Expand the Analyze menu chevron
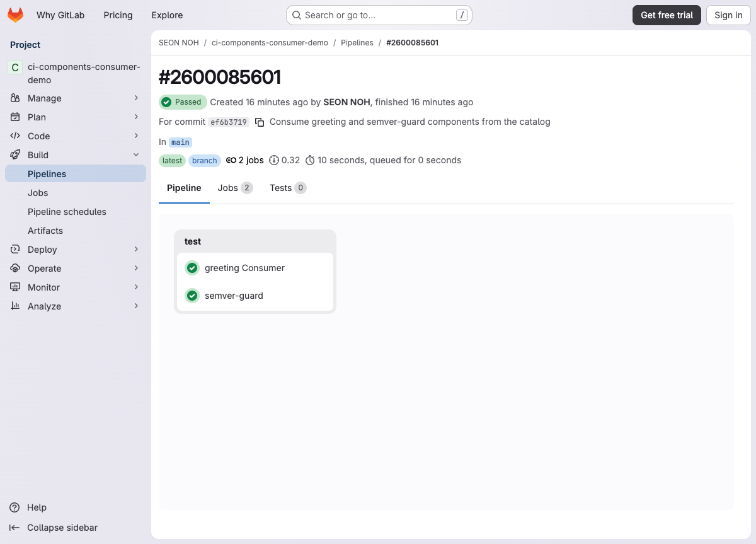The image size is (756, 544). pyautogui.click(x=136, y=306)
